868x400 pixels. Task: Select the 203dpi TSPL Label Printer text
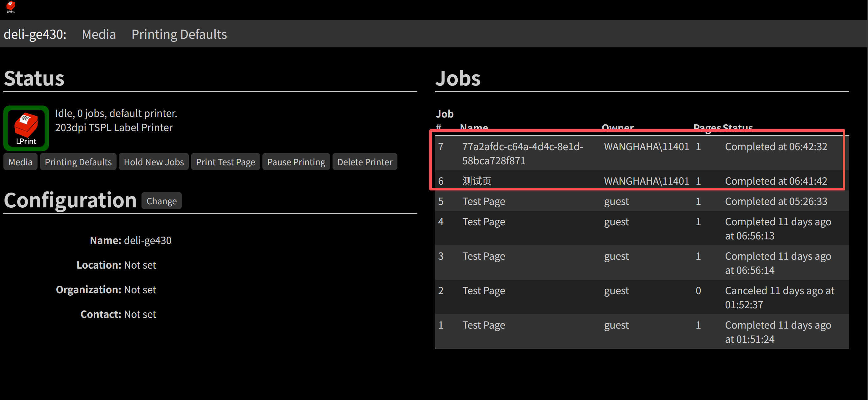point(113,127)
